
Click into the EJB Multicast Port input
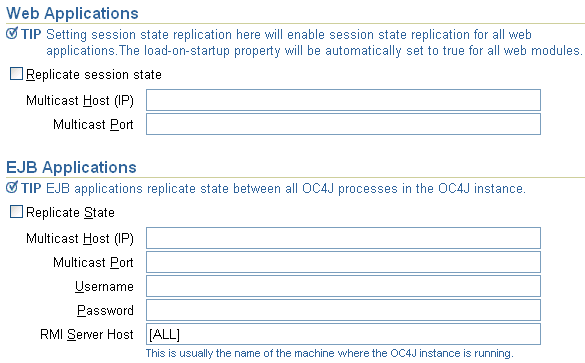click(x=343, y=262)
